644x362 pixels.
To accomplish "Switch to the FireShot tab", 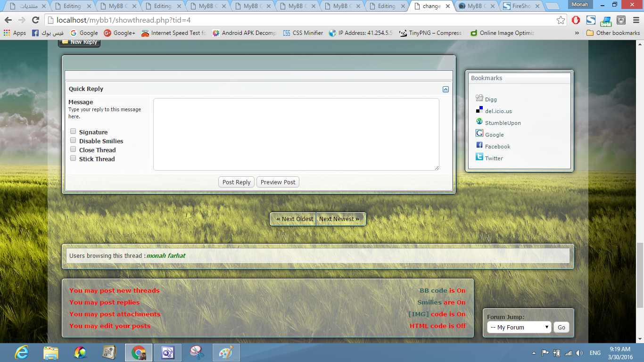I will [x=521, y=7].
